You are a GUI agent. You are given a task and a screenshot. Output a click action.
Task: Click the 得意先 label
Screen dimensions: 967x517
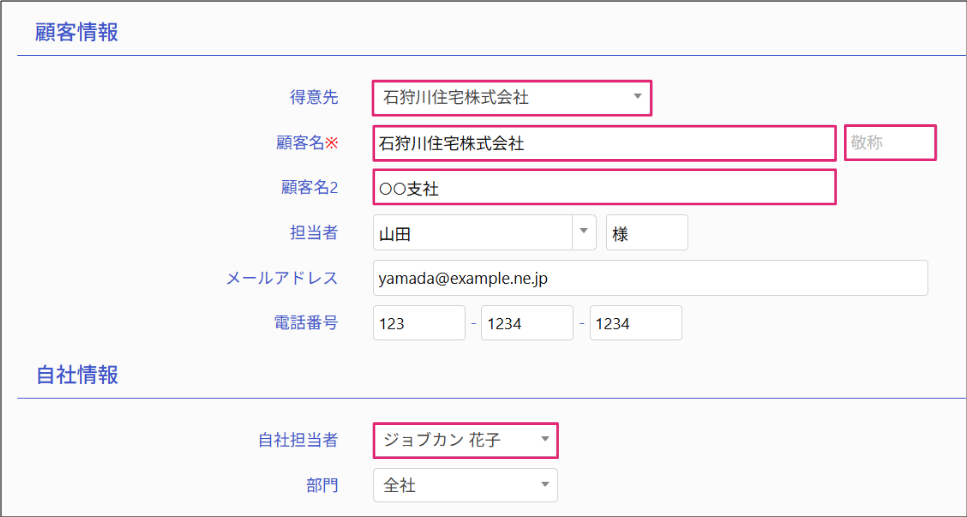pos(314,97)
